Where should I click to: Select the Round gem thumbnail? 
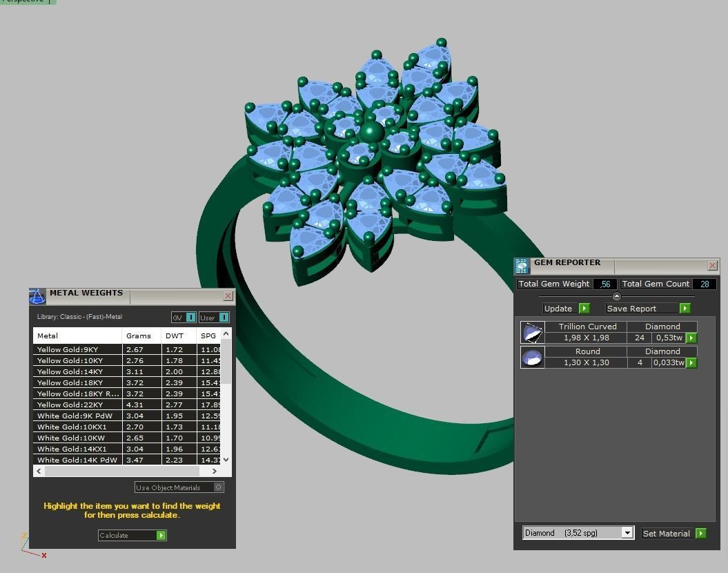point(533,357)
